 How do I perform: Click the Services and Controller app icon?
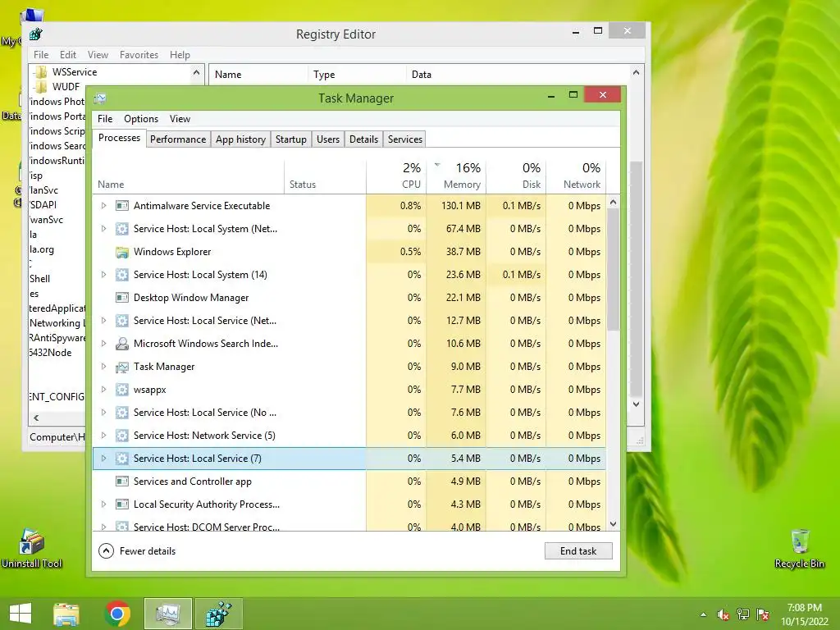click(122, 482)
